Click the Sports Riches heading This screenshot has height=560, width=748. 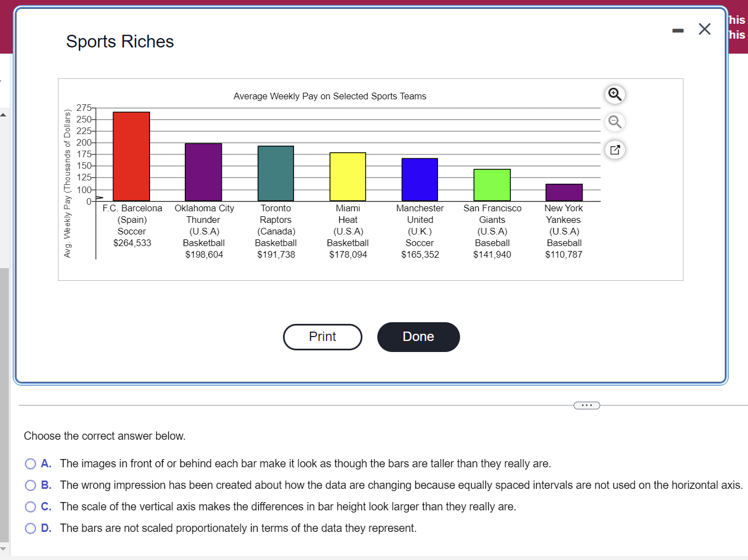tap(120, 42)
